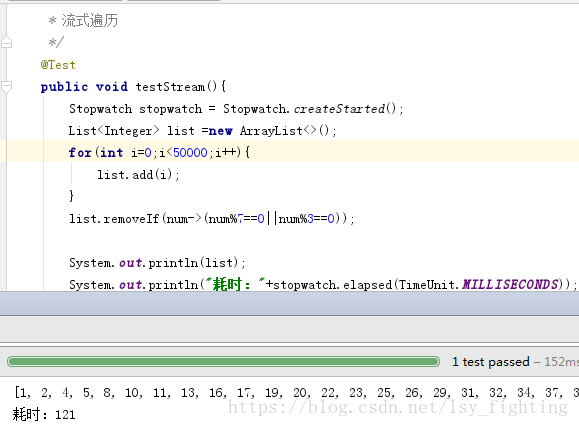Click the console list output line

(x=295, y=393)
